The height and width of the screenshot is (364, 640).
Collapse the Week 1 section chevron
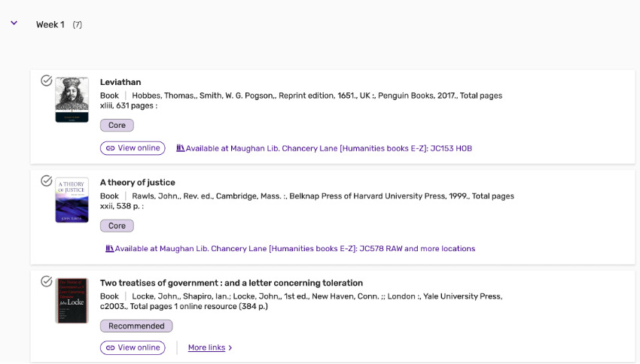pos(14,23)
